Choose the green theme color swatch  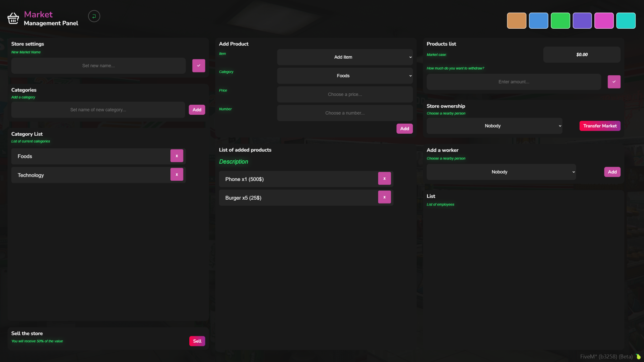tap(560, 21)
